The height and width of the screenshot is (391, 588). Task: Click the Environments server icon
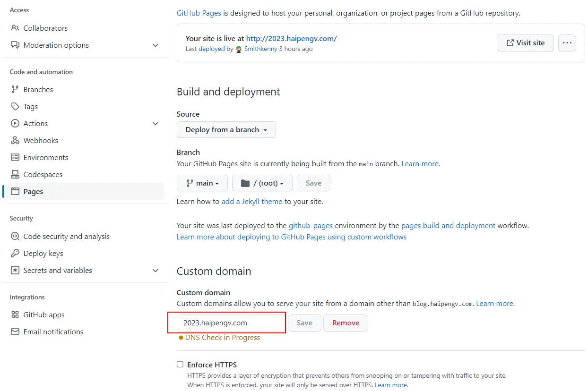click(15, 157)
